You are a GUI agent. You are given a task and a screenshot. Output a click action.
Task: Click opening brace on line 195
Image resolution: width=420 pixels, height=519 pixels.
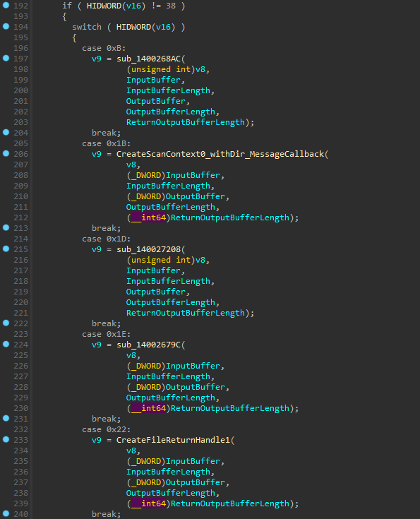[x=74, y=37]
